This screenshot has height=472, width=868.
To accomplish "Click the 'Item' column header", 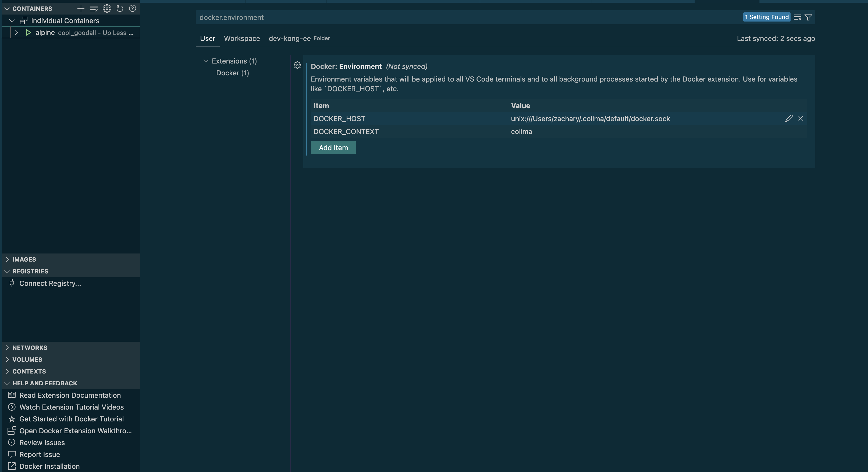I will [321, 105].
